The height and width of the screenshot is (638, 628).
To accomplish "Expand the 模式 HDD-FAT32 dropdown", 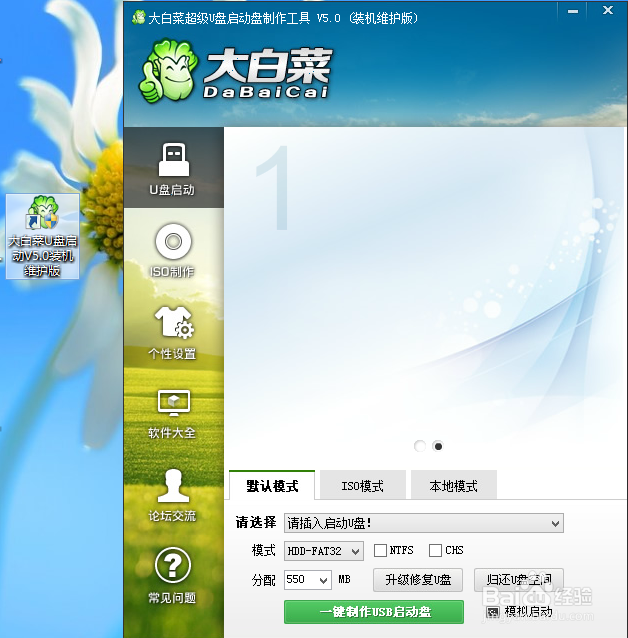I will click(x=324, y=551).
